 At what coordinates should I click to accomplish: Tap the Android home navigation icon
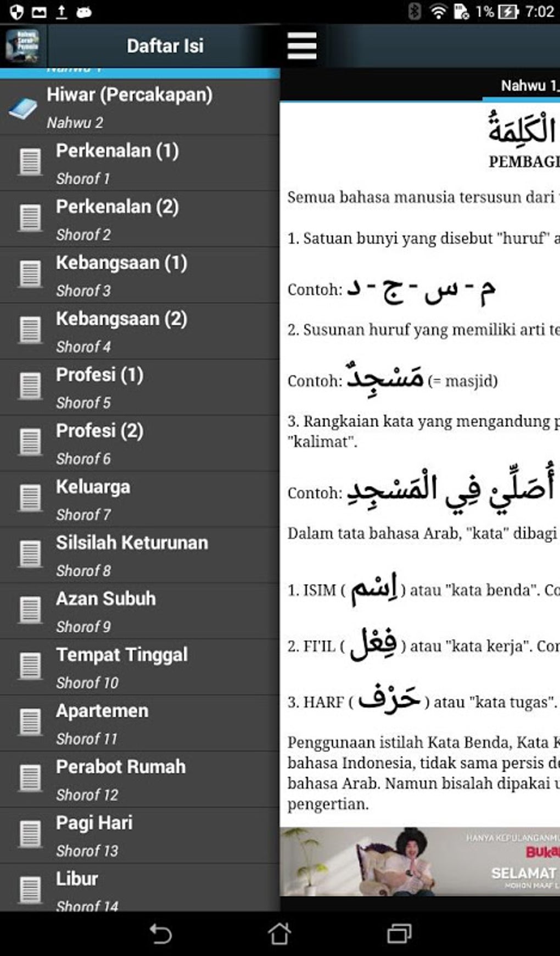[279, 933]
